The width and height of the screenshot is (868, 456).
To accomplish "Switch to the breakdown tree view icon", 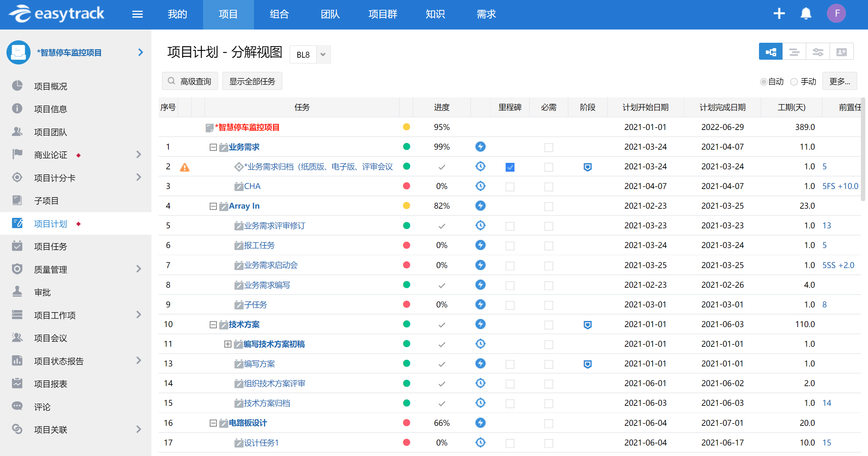I will pos(771,52).
